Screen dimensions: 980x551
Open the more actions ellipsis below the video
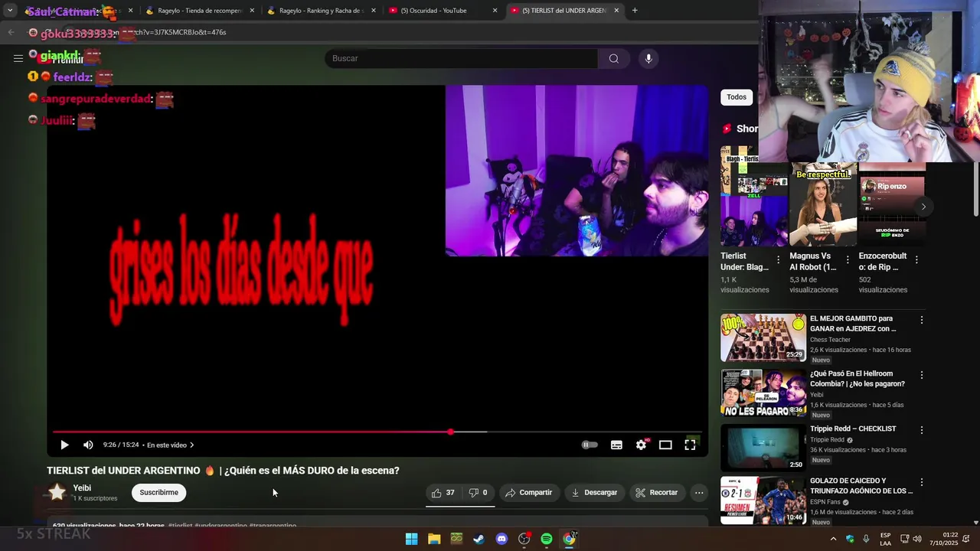[x=699, y=493]
